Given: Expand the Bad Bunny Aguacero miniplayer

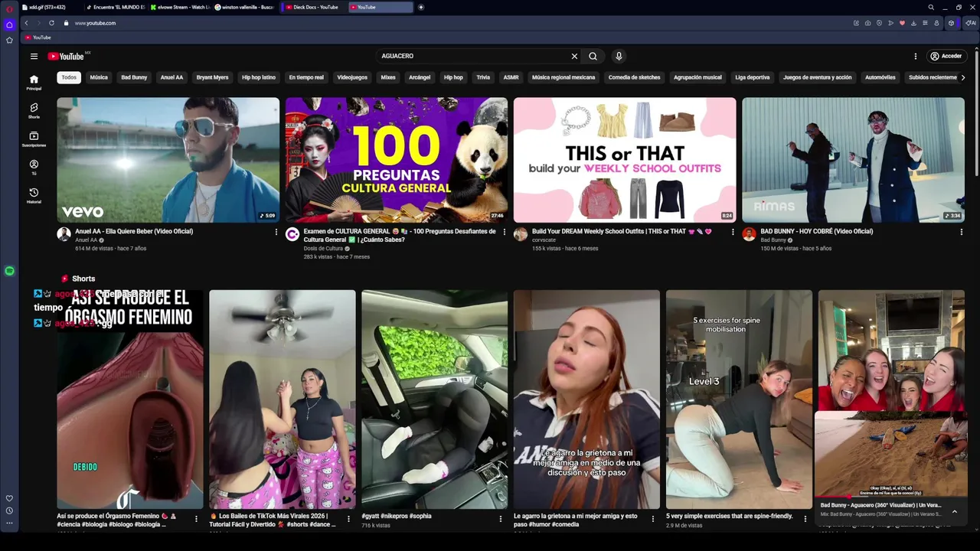Looking at the screenshot, I should click(954, 511).
